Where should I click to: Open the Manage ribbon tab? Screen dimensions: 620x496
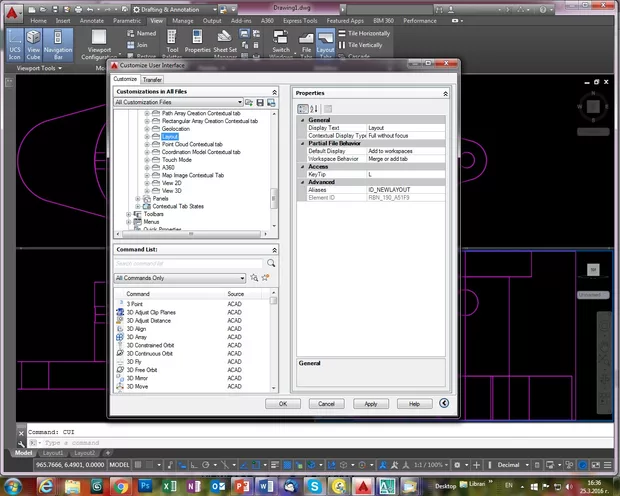[183, 20]
